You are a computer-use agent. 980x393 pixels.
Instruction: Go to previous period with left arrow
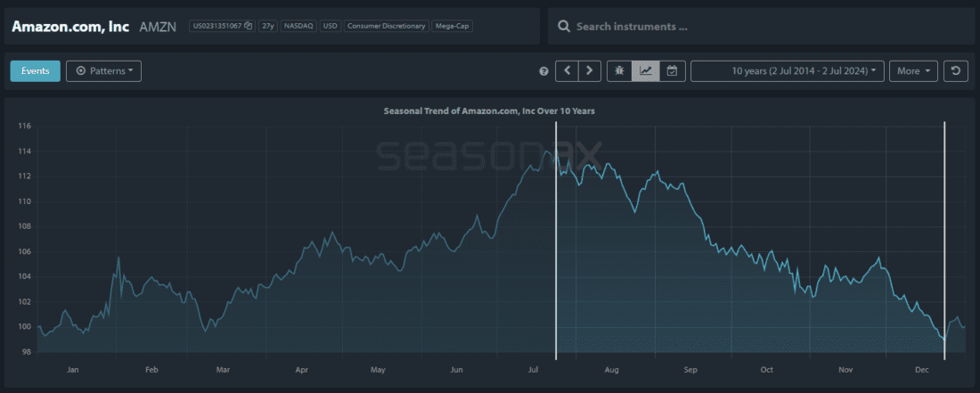point(567,70)
